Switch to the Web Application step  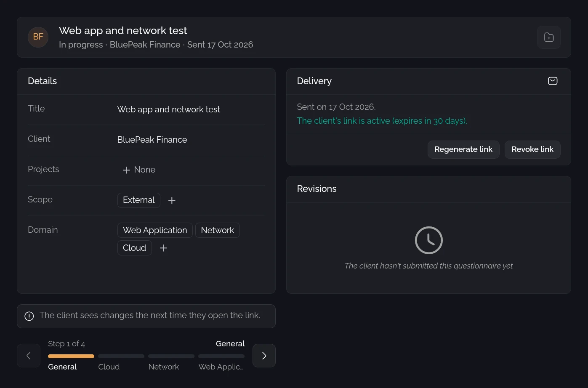(x=221, y=367)
